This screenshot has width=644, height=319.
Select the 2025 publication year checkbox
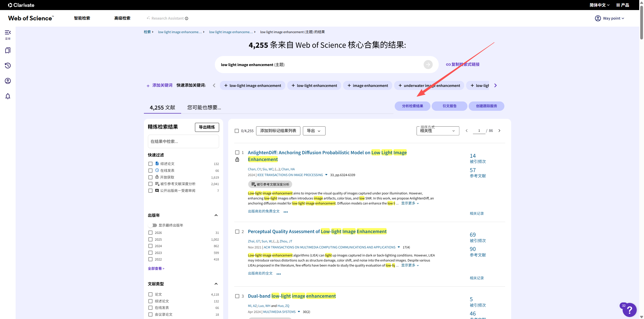point(150,239)
